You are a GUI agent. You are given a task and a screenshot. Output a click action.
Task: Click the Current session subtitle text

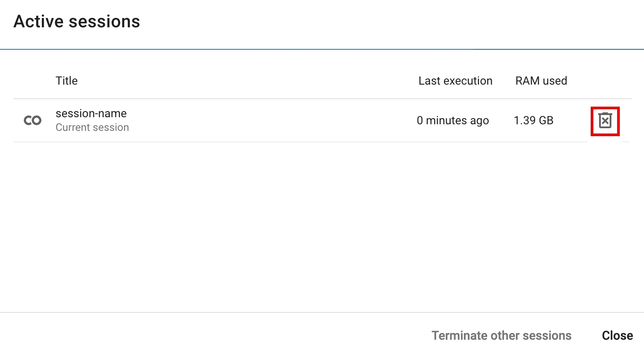(92, 127)
